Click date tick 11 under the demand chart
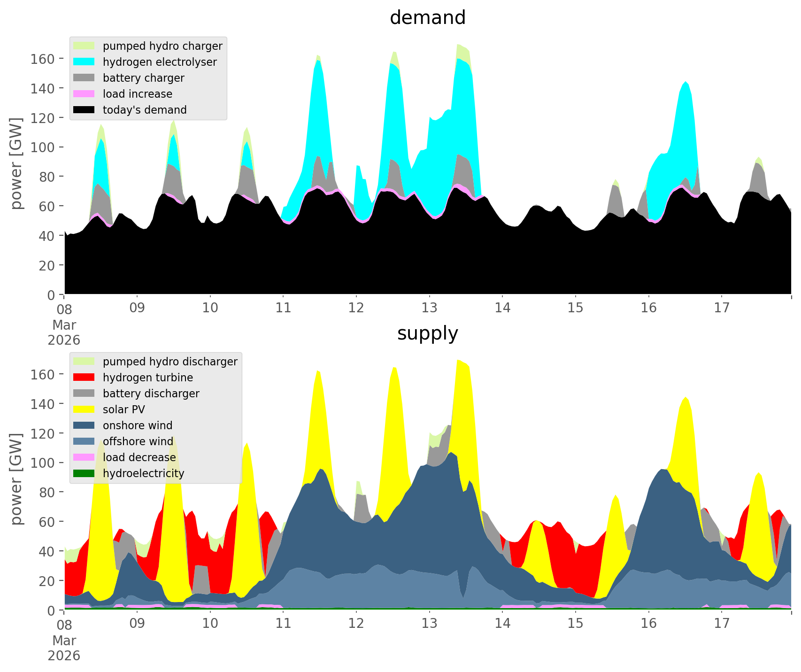Screen dimensions: 801x672 point(283,308)
